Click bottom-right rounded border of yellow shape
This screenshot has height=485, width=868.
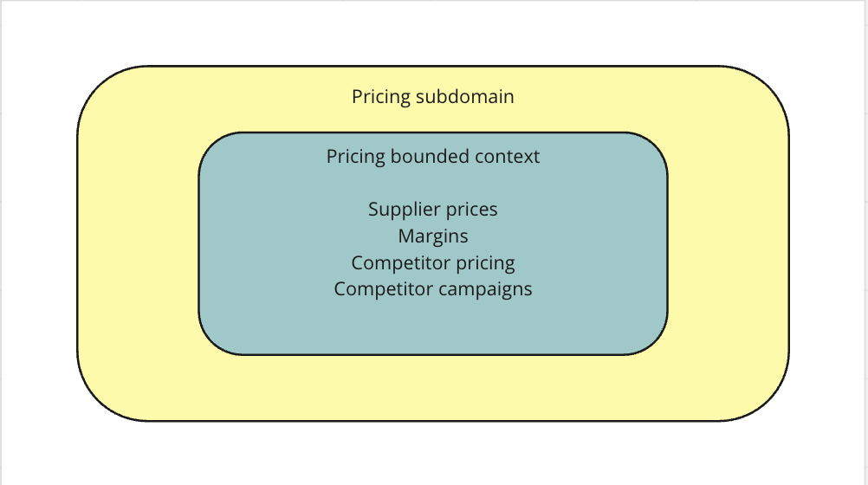(770, 403)
